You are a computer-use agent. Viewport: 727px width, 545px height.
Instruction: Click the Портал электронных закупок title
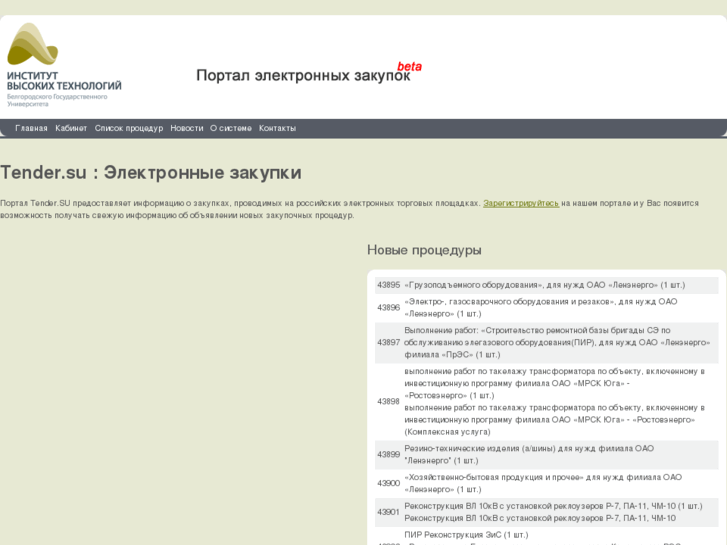click(x=303, y=75)
